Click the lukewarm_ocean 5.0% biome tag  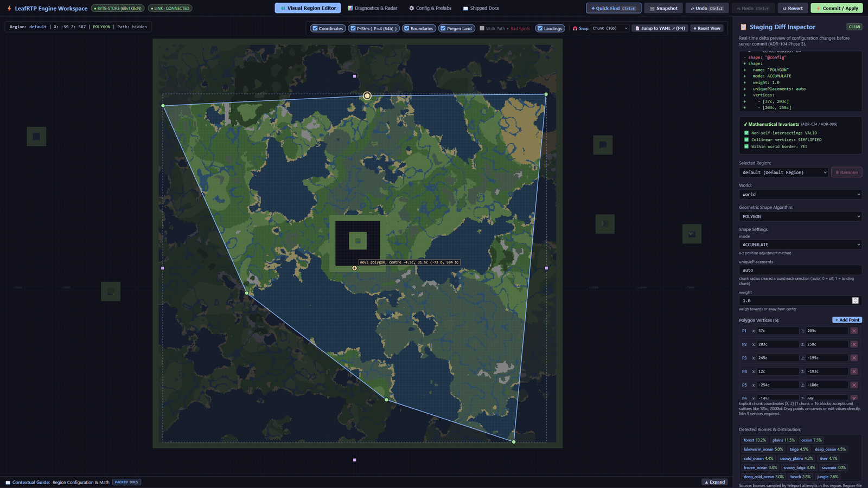click(763, 450)
